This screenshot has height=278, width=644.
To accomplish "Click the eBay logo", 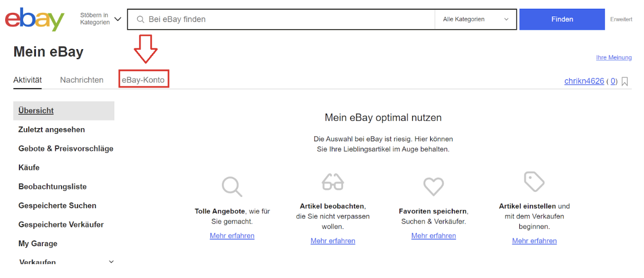I will pyautogui.click(x=35, y=19).
